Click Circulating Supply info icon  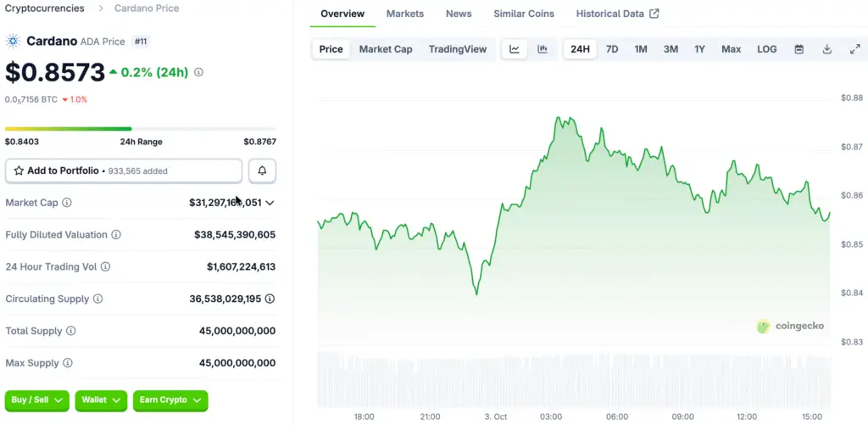(97, 299)
